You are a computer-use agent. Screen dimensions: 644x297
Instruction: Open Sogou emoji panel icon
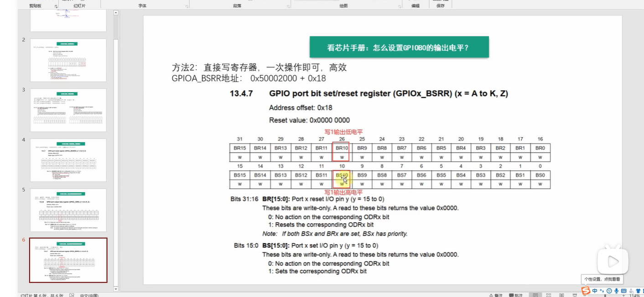[x=609, y=291]
